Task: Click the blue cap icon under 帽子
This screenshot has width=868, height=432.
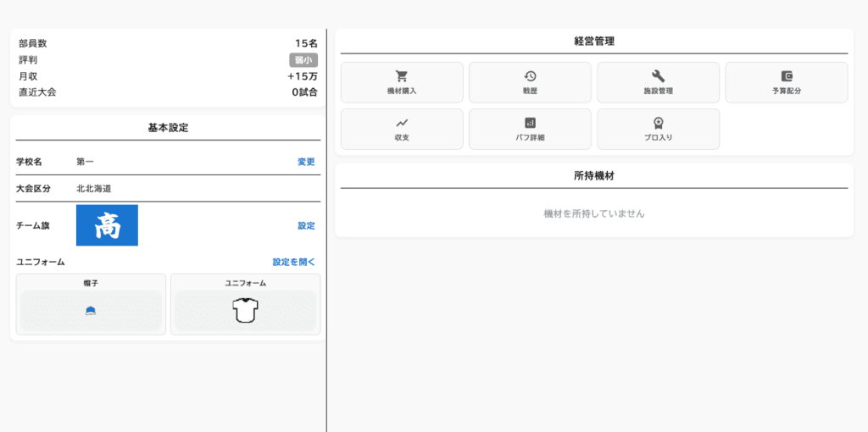Action: pyautogui.click(x=91, y=312)
